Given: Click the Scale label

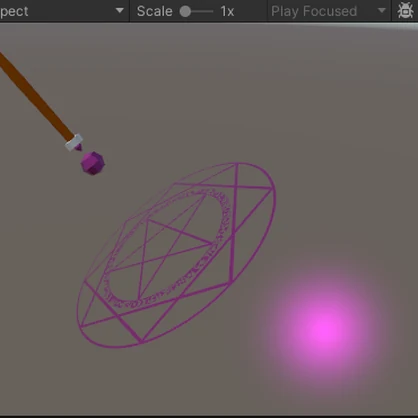Looking at the screenshot, I should [x=155, y=11].
